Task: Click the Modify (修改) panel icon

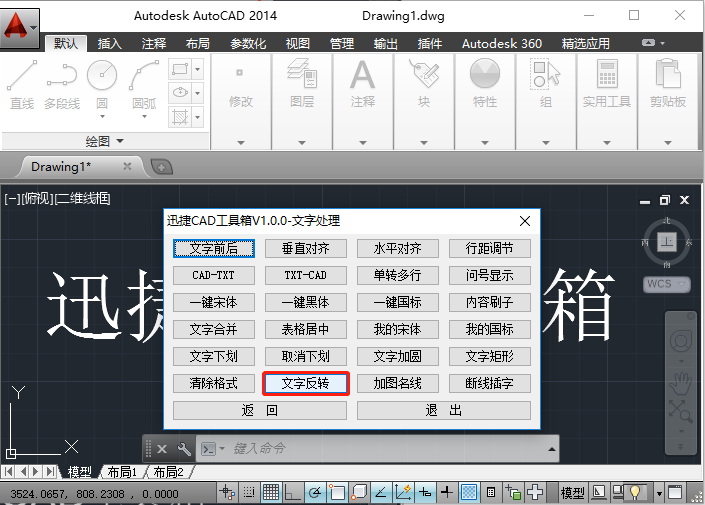Action: (240, 73)
